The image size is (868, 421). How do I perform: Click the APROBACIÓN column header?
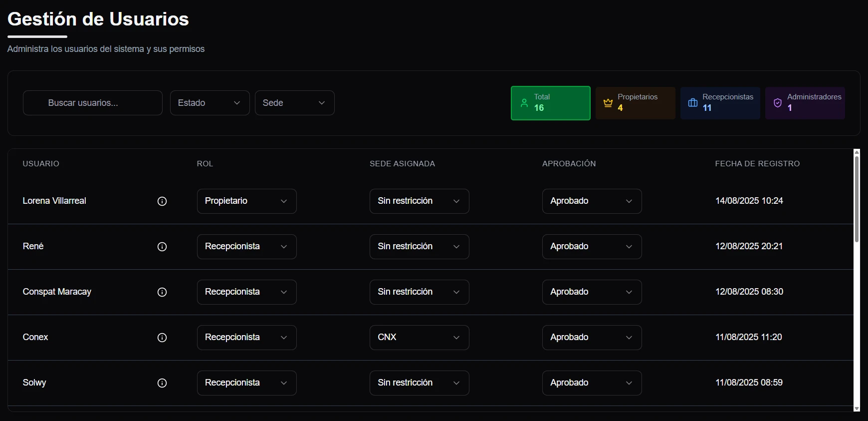[x=569, y=164]
